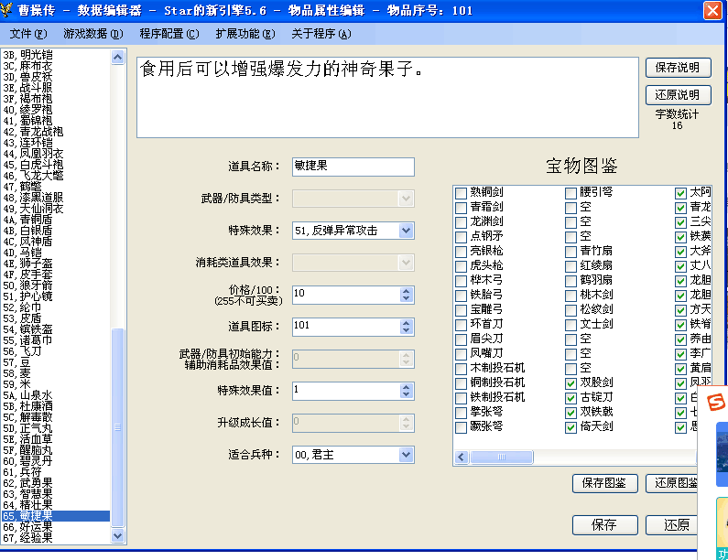Select list item 55, 诸葛巾
This screenshot has height=560, width=728.
click(x=56, y=340)
